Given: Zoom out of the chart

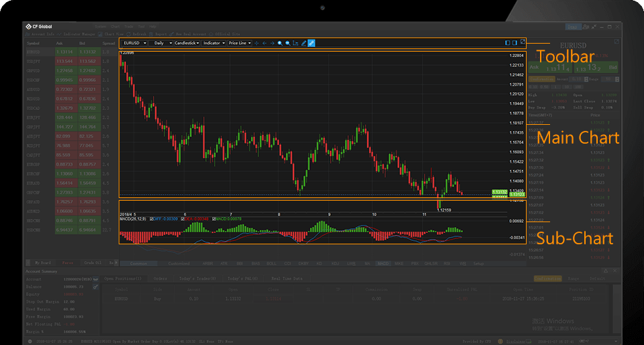Looking at the screenshot, I should pos(288,43).
